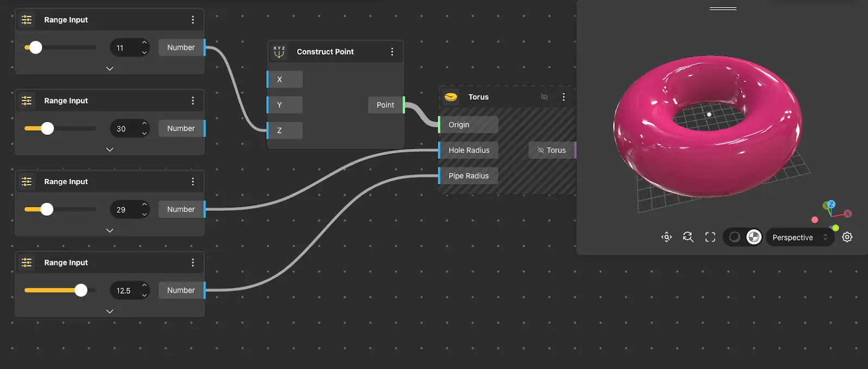Screen dimensions: 868x369
Task: Click the Hole Radius input on Torus node
Action: tap(469, 150)
